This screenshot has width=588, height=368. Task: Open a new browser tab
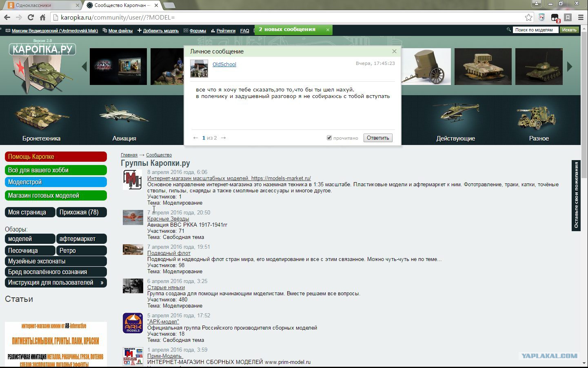point(169,5)
